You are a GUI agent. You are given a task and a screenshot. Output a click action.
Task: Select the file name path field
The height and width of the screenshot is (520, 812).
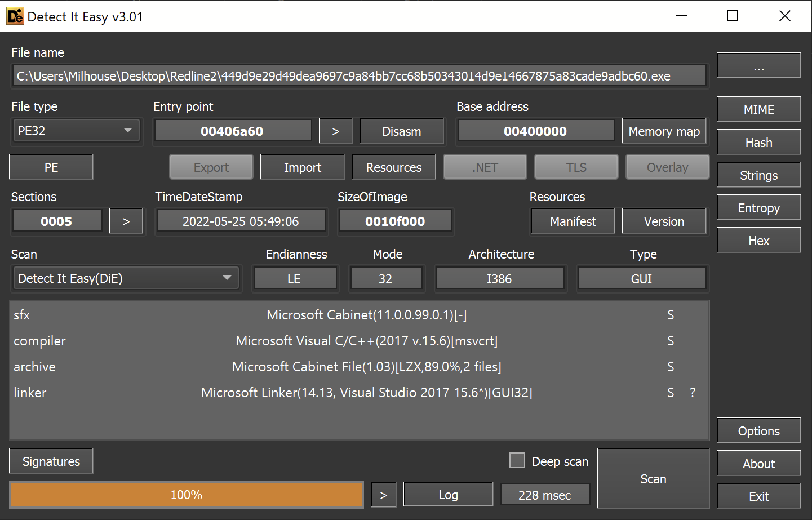click(x=359, y=75)
